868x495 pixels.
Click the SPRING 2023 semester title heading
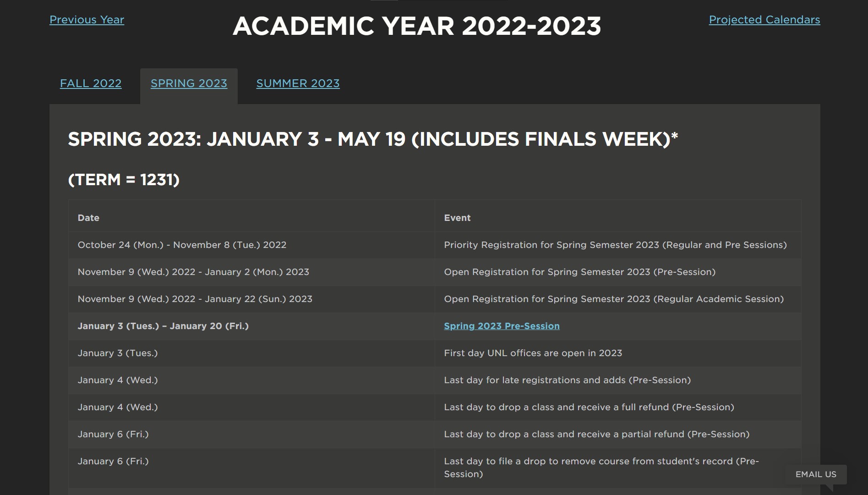(372, 139)
